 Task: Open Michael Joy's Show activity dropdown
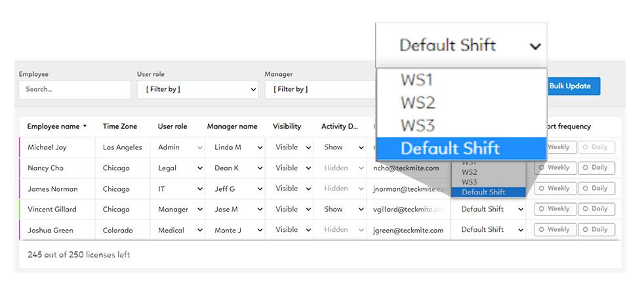[344, 147]
